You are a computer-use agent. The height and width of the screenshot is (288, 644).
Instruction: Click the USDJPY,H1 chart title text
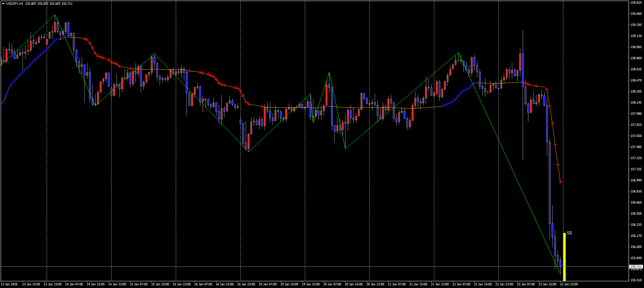[15, 4]
